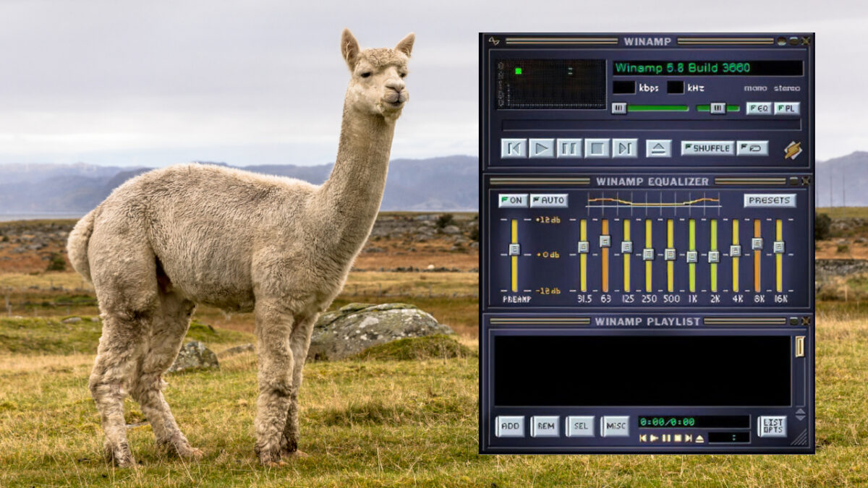This screenshot has width=868, height=488.
Task: Hit the Stop button in Winamp
Action: click(x=597, y=148)
